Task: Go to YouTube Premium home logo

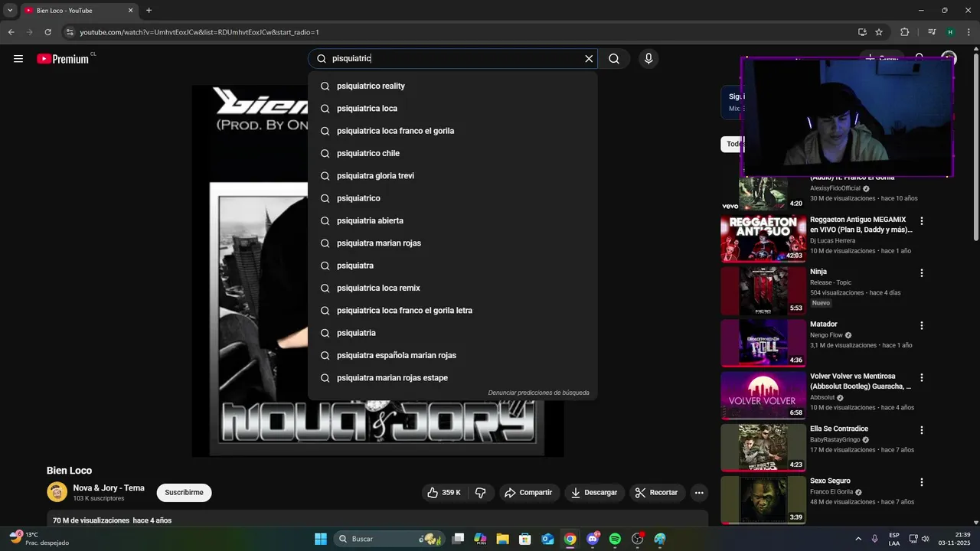Action: (63, 59)
